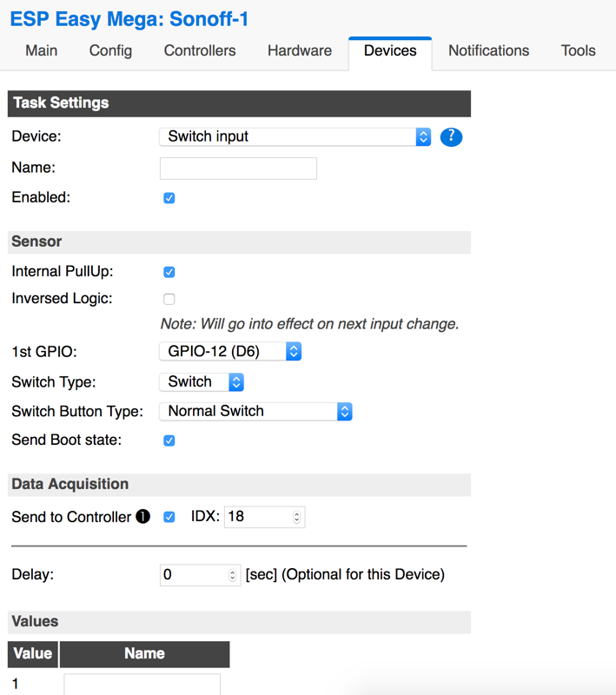This screenshot has width=616, height=695.
Task: Expand the 1st GPIO dropdown
Action: (x=230, y=351)
